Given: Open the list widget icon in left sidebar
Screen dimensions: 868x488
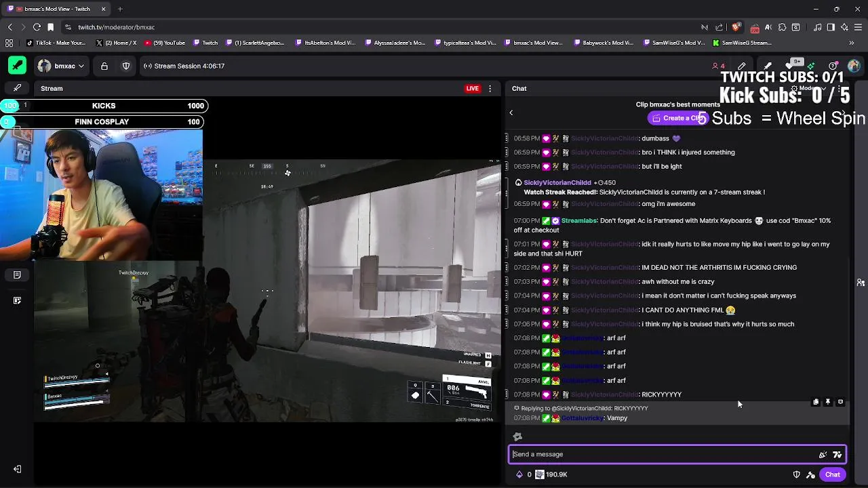Looking at the screenshot, I should coord(17,274).
